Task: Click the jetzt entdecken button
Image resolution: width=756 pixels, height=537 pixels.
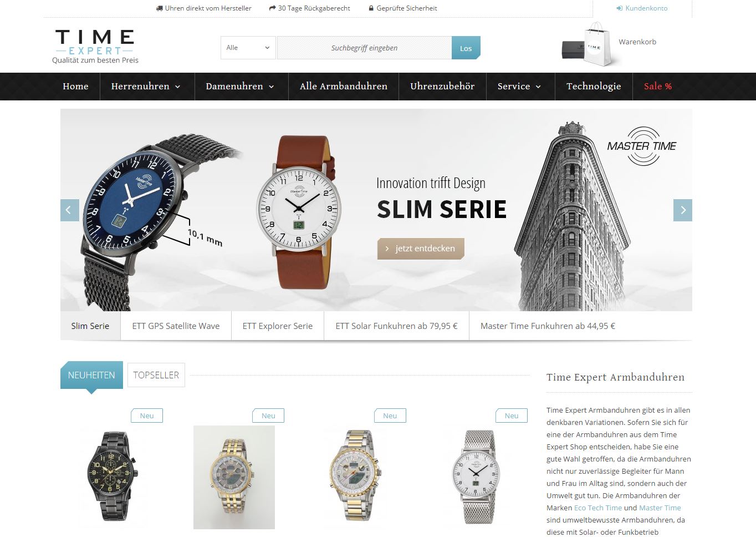Action: coord(421,249)
